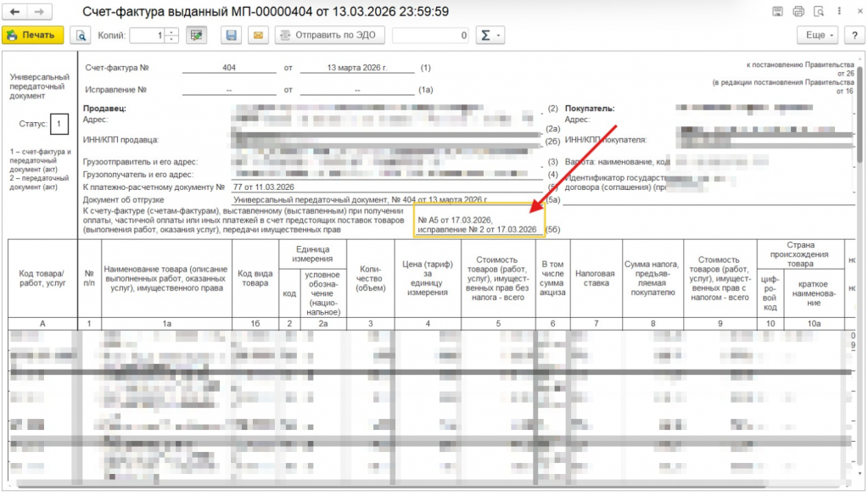
Task: Open the Еще dropdown menu
Action: pos(819,36)
